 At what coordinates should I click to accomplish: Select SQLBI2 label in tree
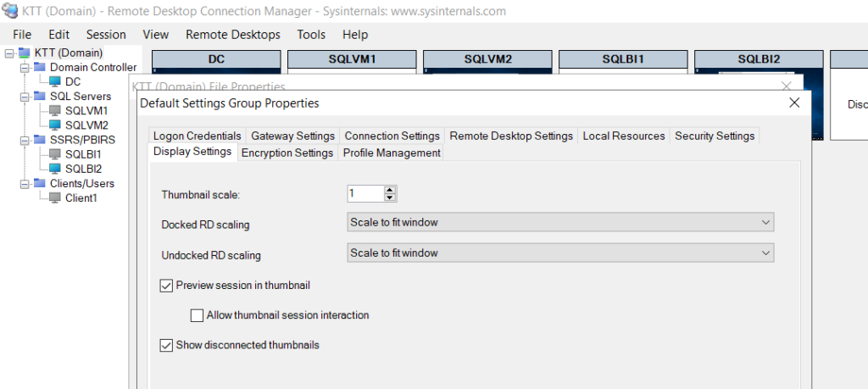83,168
